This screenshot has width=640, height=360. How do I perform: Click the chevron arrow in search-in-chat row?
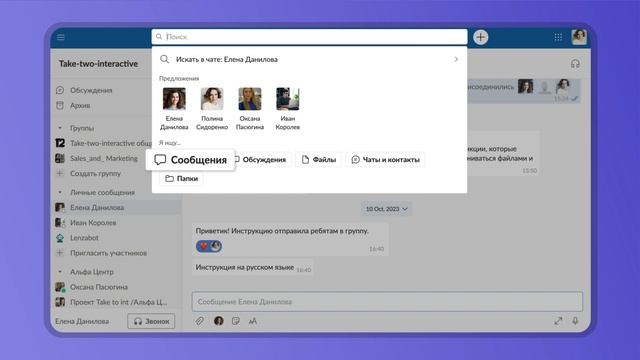tap(456, 59)
